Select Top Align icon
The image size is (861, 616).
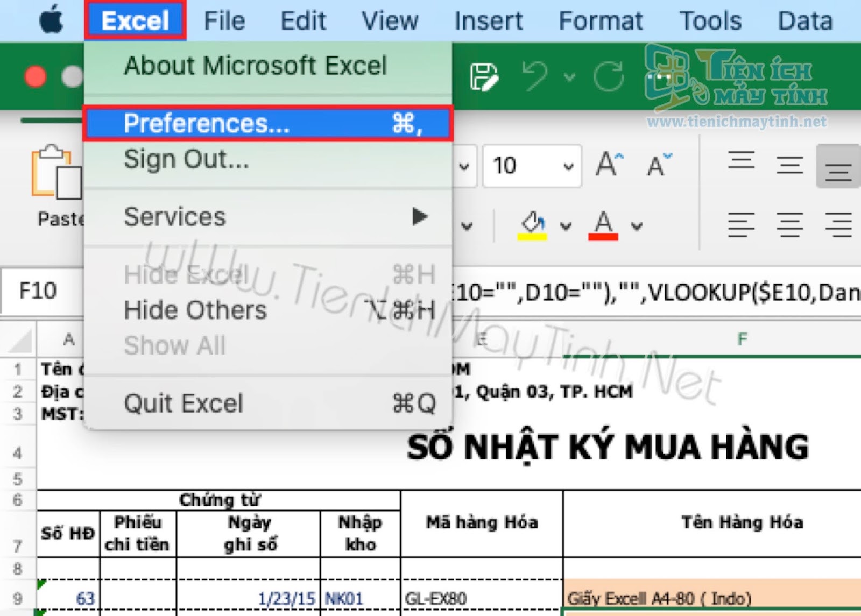tap(741, 161)
